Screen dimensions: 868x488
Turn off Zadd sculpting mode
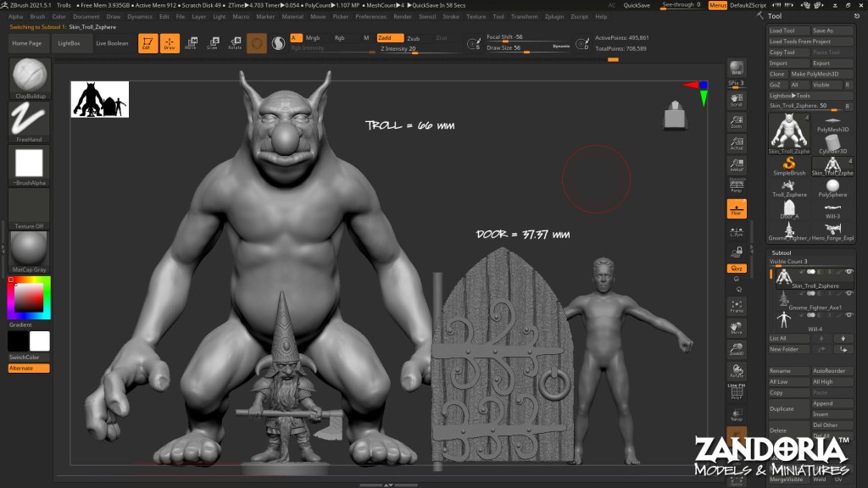(389, 38)
